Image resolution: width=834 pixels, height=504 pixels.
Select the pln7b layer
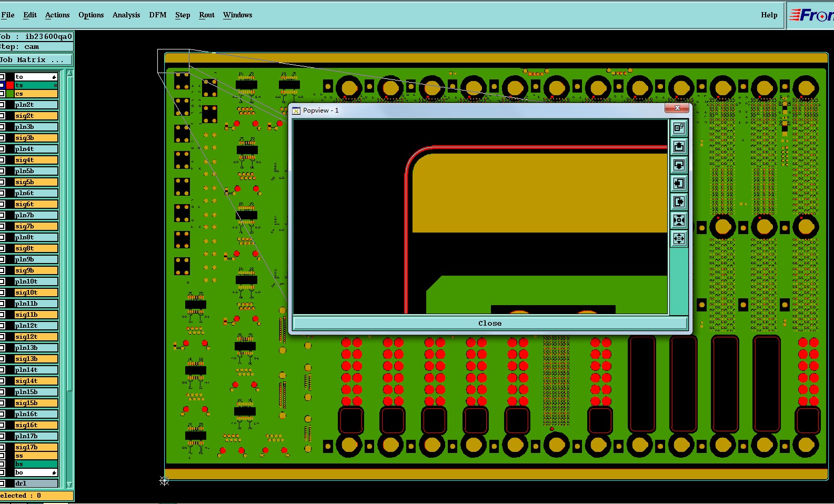pyautogui.click(x=36, y=215)
